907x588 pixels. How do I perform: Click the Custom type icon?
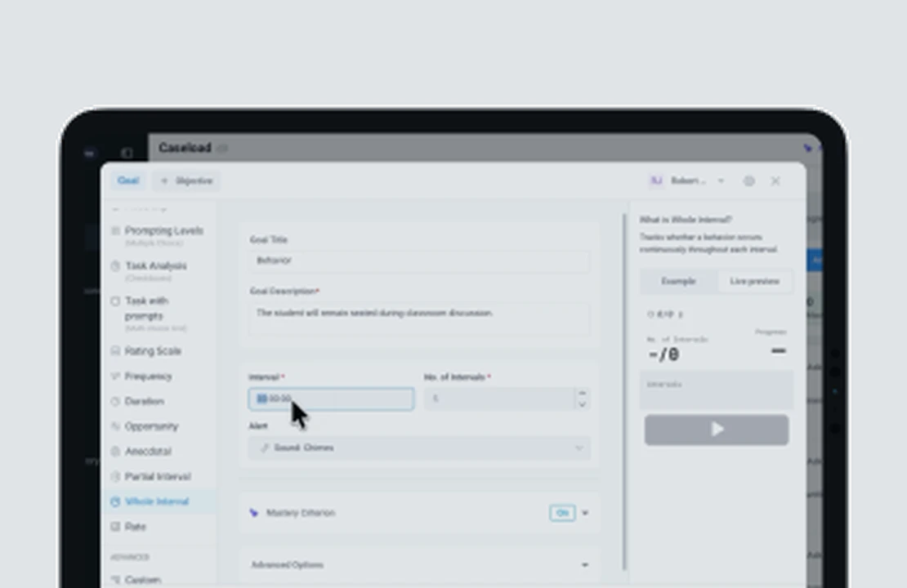coord(116,579)
